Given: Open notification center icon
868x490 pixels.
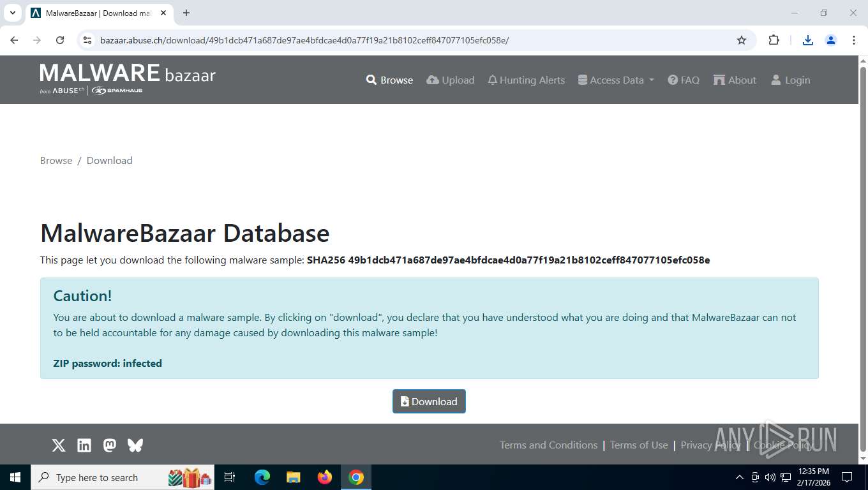Looking at the screenshot, I should (847, 477).
